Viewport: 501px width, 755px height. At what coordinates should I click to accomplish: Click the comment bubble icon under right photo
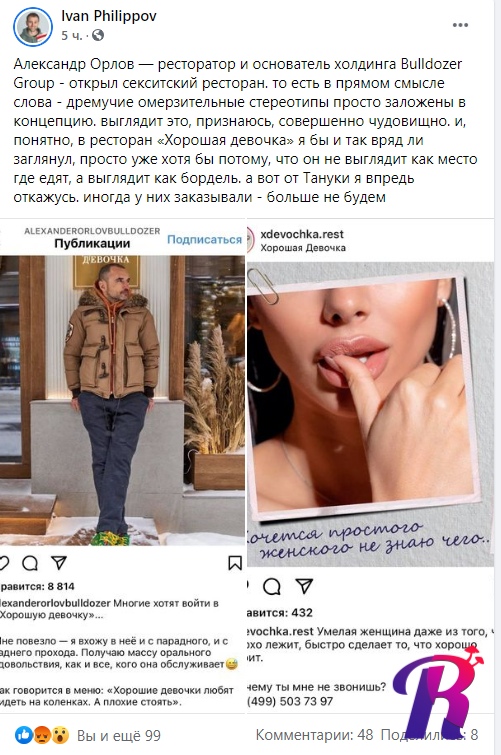tap(272, 586)
